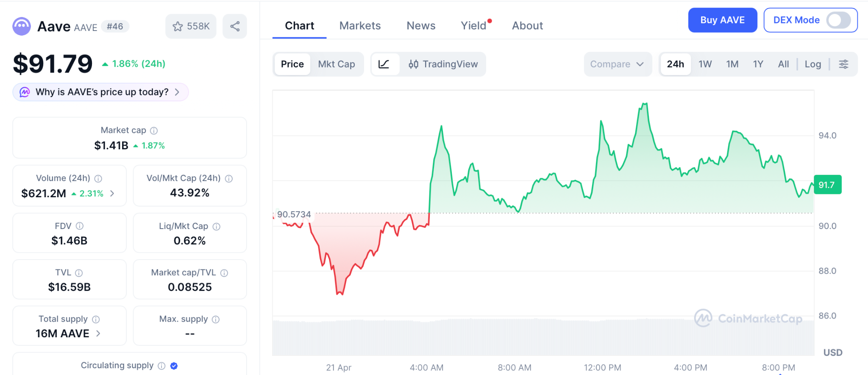The image size is (868, 375).
Task: Click the share icon button
Action: pyautogui.click(x=235, y=26)
